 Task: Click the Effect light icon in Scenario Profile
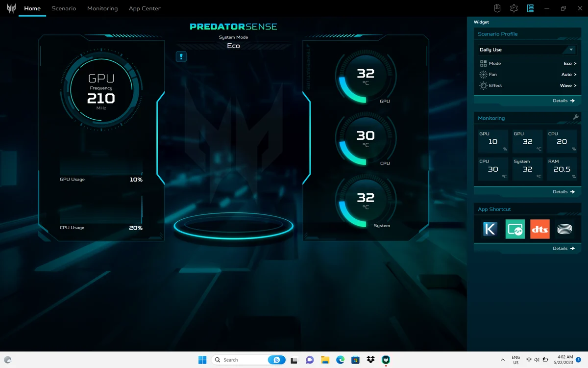point(484,85)
